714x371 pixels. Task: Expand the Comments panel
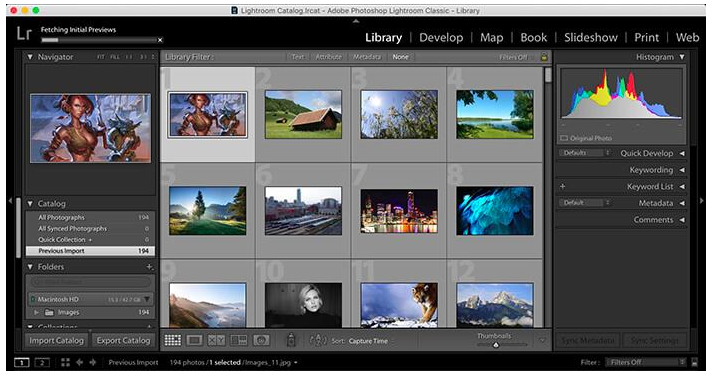coord(682,219)
